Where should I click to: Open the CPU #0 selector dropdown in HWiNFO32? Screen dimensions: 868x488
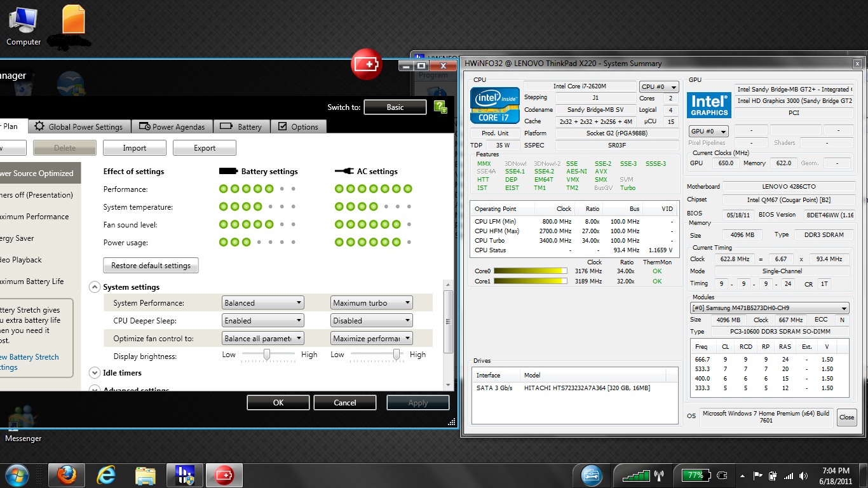coord(659,87)
